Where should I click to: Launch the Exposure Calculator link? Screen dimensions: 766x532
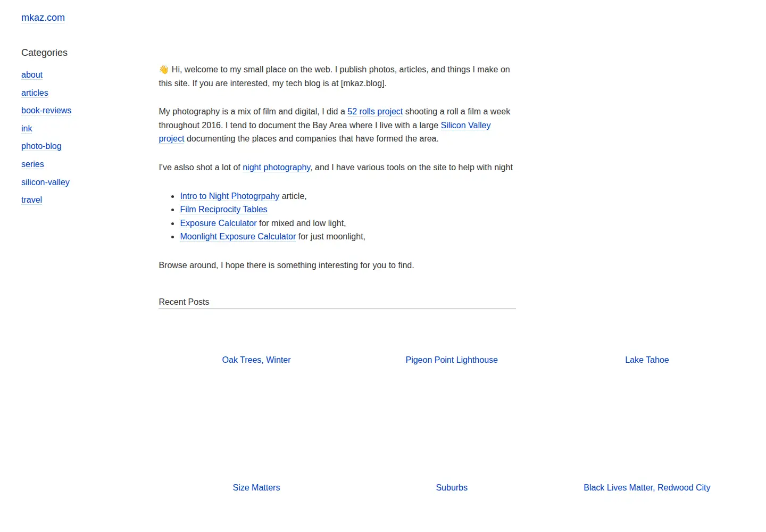point(218,223)
